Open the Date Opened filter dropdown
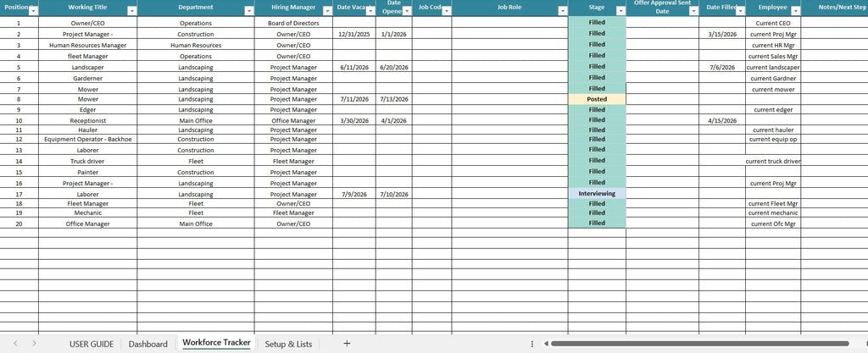 407,11
